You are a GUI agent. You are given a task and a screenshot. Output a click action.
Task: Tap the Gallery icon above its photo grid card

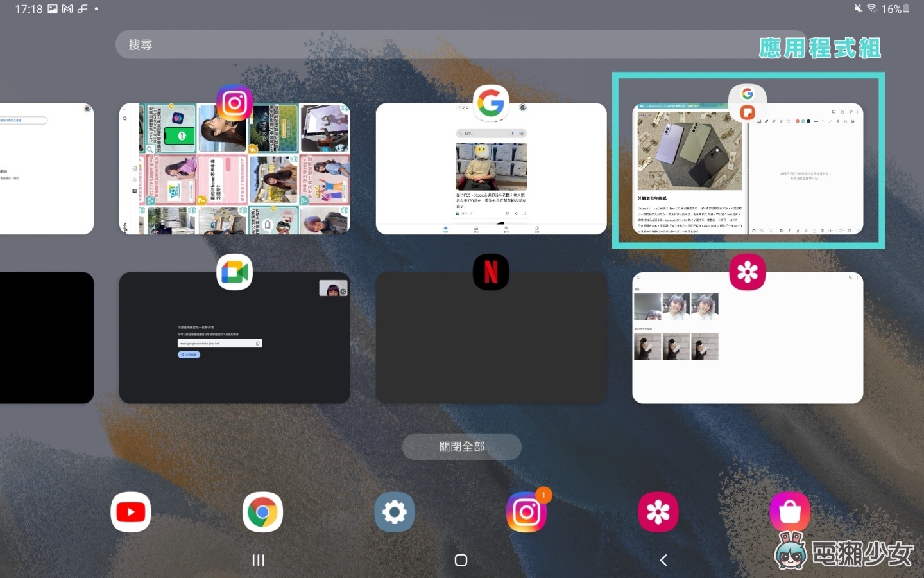(x=748, y=272)
